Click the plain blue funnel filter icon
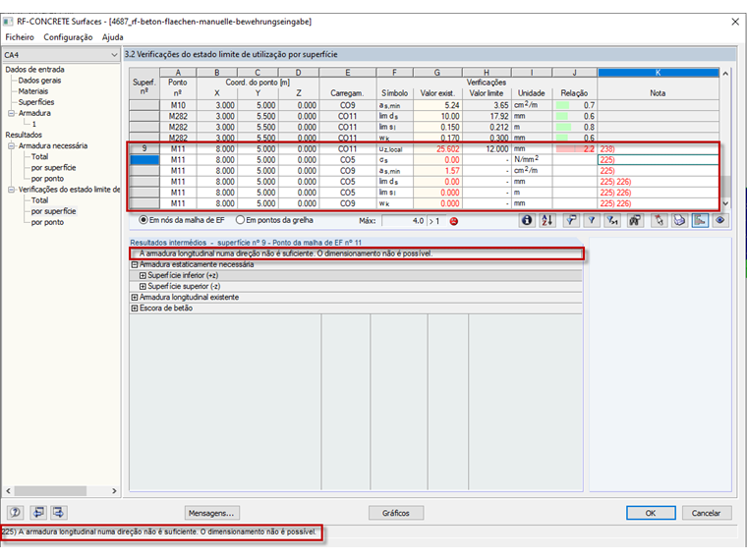Screen dimensions: 747x560 coord(592,220)
